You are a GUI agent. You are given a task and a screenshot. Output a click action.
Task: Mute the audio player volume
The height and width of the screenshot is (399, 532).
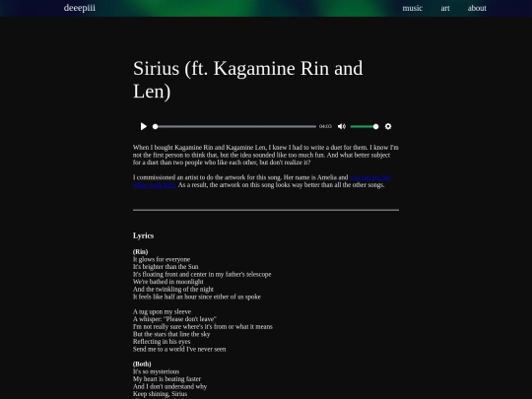point(342,126)
